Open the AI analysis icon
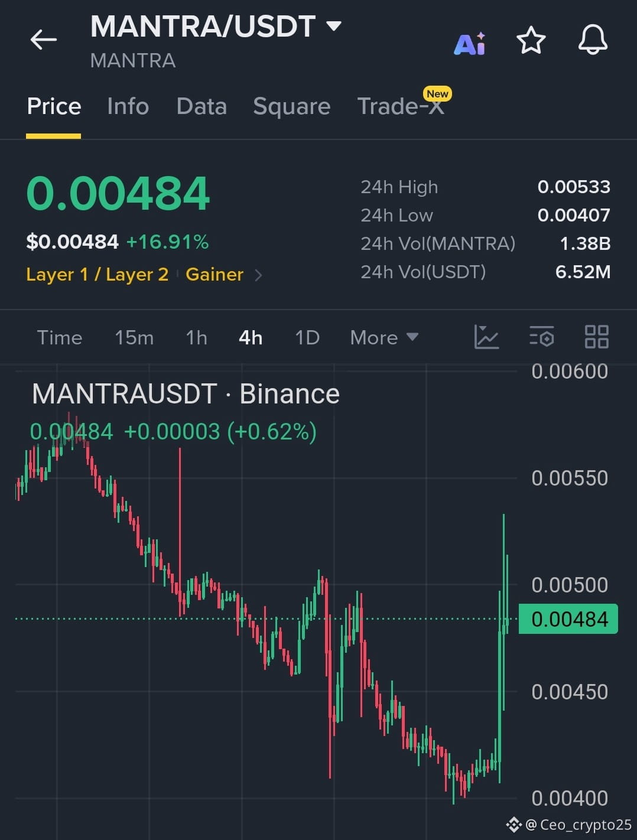 coord(470,43)
